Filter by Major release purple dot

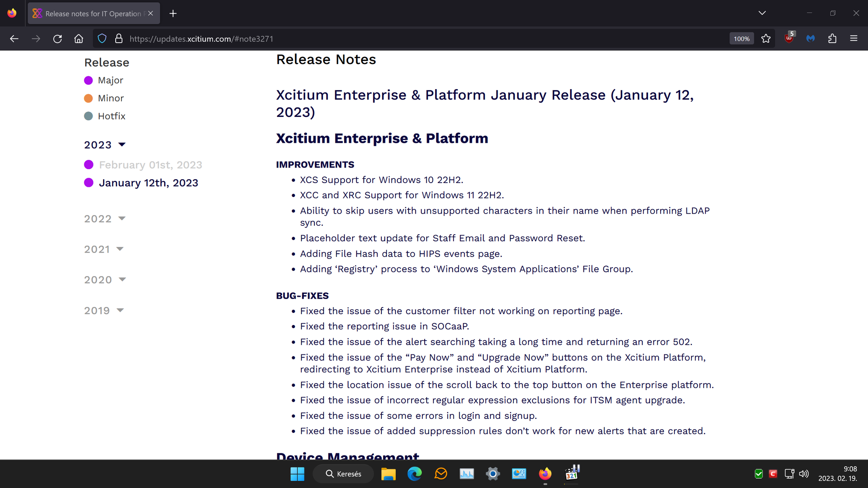(88, 80)
